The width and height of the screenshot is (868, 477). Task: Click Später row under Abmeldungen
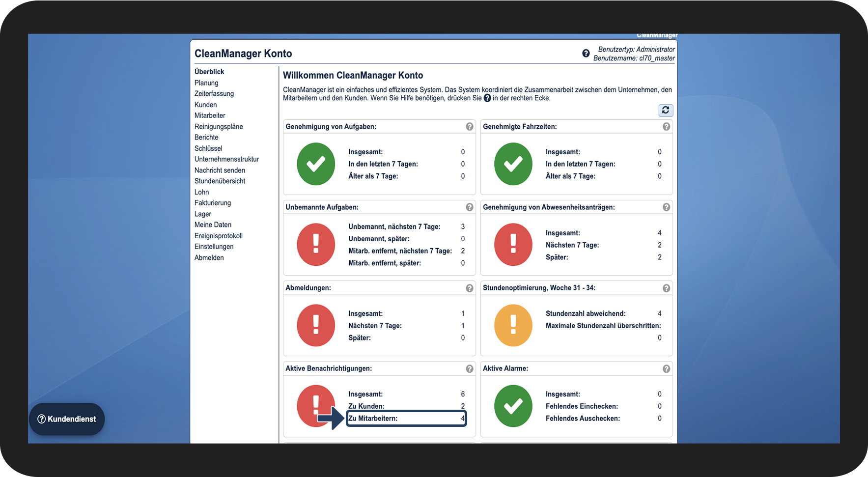tap(406, 338)
